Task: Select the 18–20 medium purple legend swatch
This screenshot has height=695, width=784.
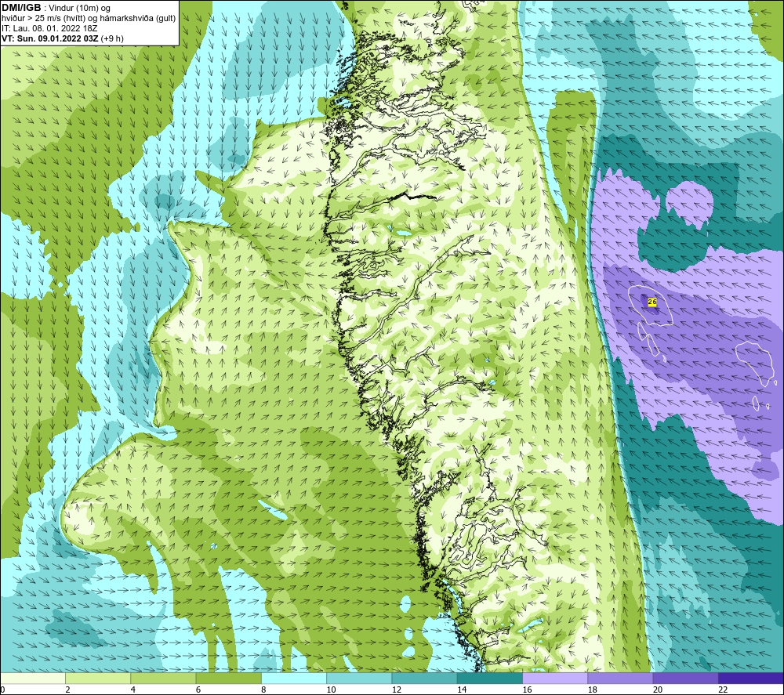Action: 620,678
